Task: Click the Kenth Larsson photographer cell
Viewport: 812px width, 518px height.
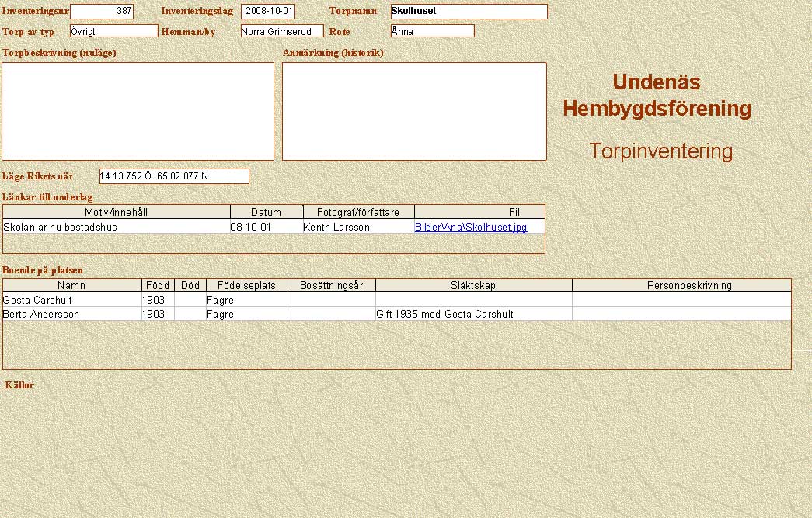Action: click(358, 228)
